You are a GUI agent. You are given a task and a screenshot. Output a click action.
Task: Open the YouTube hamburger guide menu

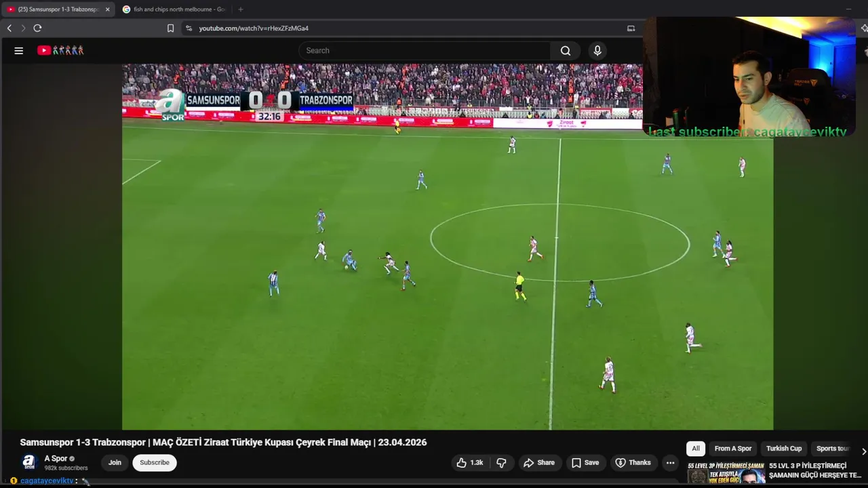(19, 50)
